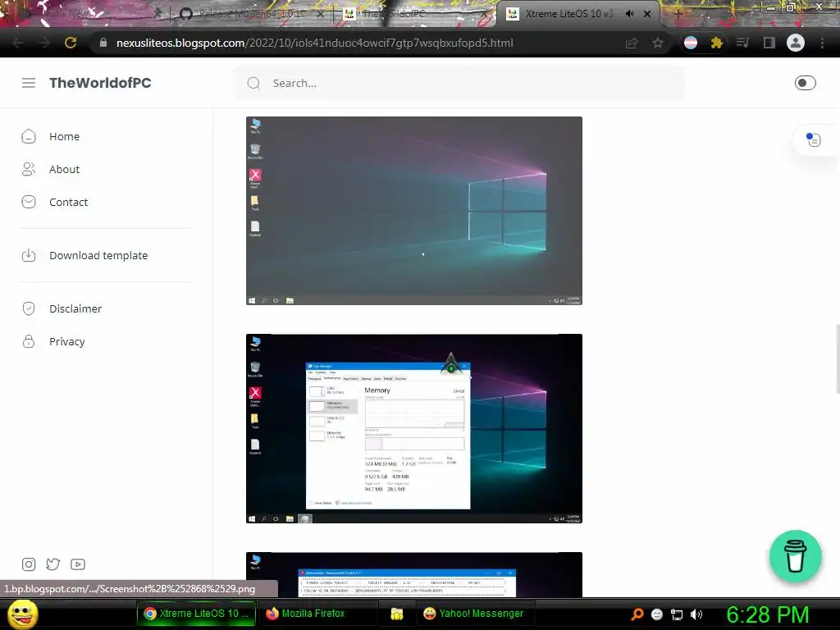The image size is (840, 630).
Task: Click into the Search... field
Action: (459, 83)
